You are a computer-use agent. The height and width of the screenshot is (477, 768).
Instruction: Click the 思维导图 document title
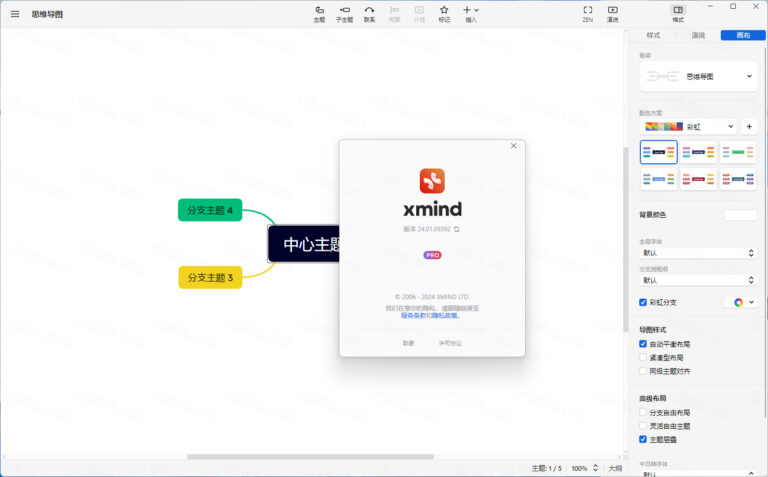(48, 14)
